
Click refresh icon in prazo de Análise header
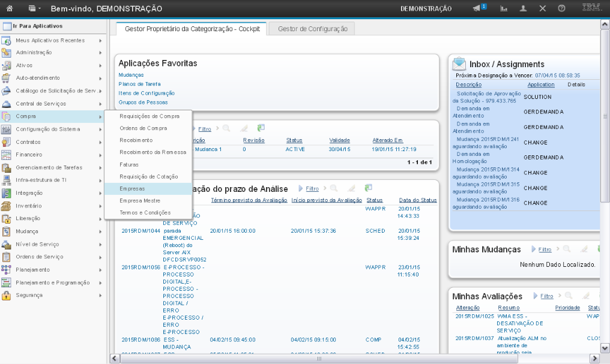pyautogui.click(x=368, y=188)
